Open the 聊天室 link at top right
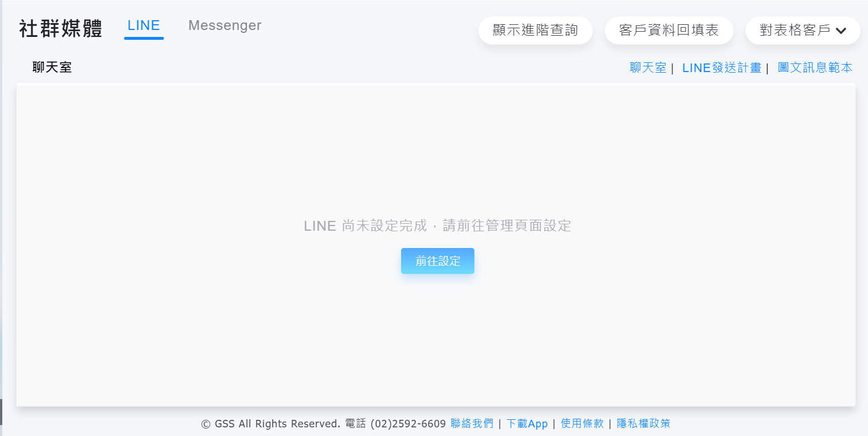Viewport: 868px width, 436px height. [x=648, y=68]
